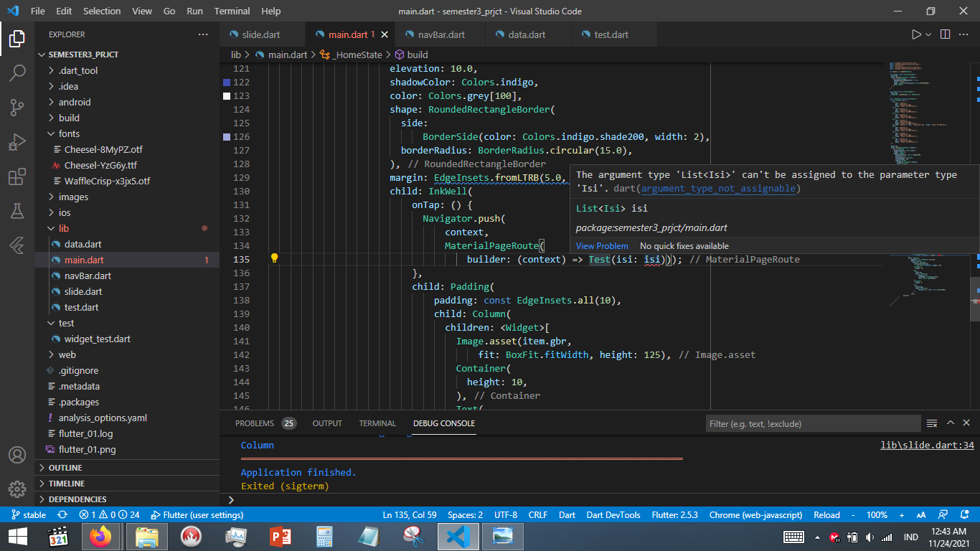Open the Flutter sidebar icon

pos(17,245)
